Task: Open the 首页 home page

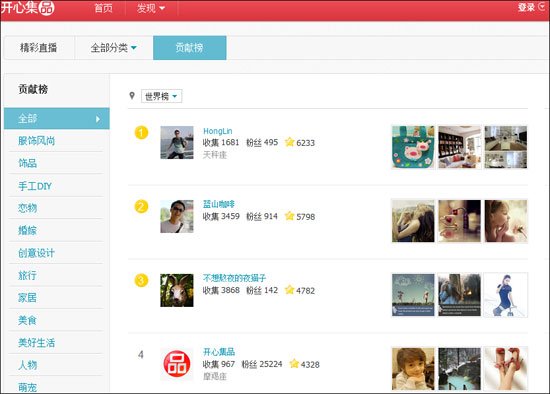Action: click(103, 8)
